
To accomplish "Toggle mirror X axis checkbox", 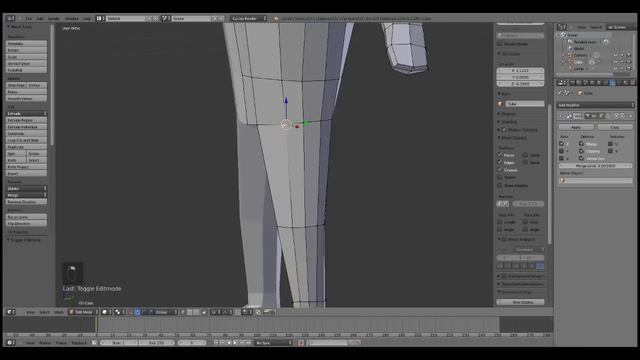I will (x=562, y=144).
